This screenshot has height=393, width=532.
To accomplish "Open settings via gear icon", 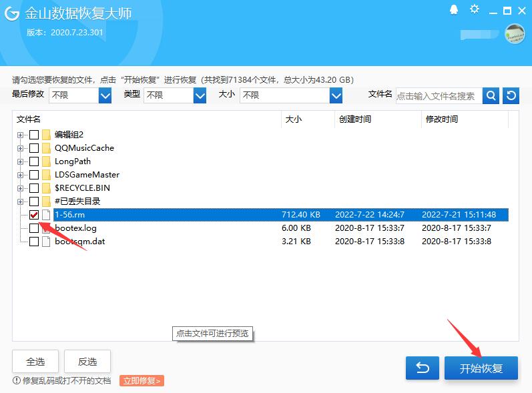I will [475, 9].
